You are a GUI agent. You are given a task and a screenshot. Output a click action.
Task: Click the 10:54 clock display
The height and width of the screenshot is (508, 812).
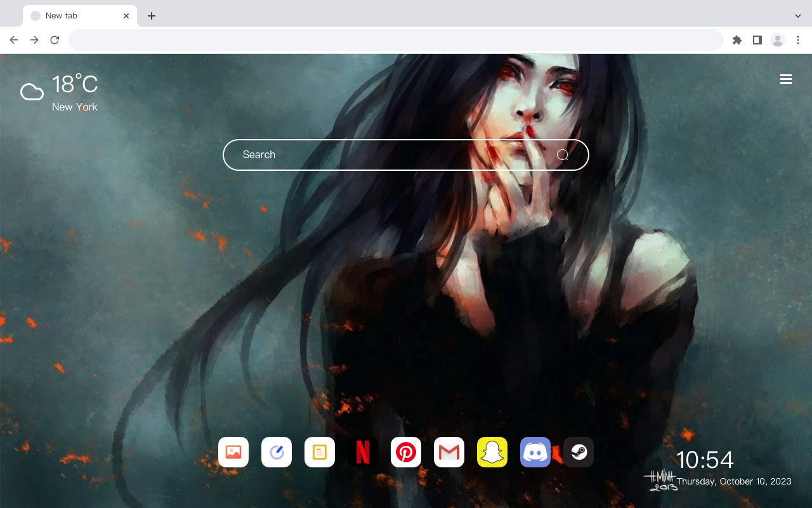[705, 460]
